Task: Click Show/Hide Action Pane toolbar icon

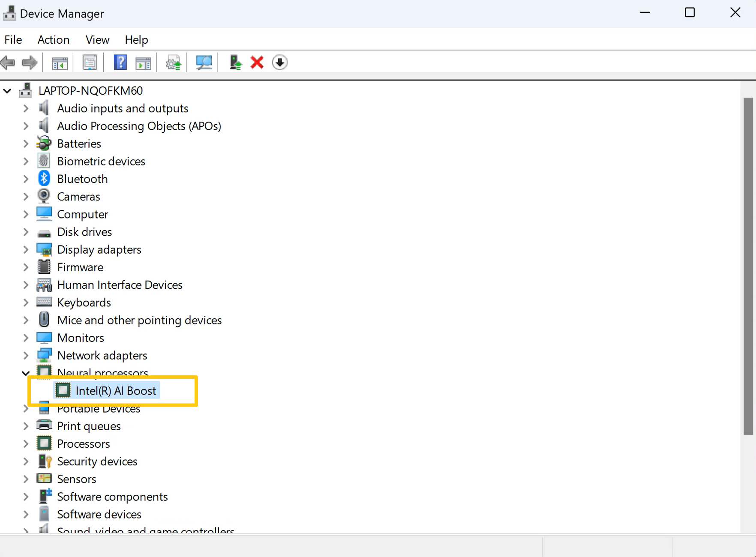Action: coord(143,63)
